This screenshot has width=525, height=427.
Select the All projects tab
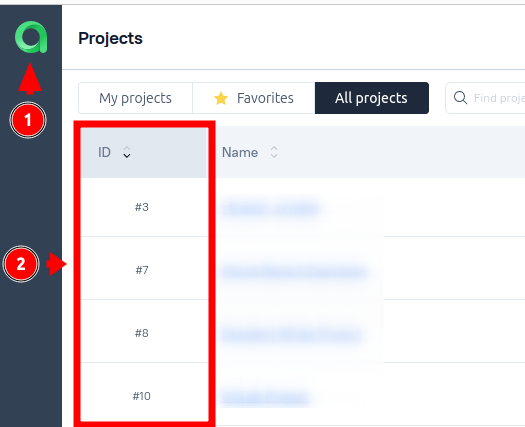(x=372, y=98)
